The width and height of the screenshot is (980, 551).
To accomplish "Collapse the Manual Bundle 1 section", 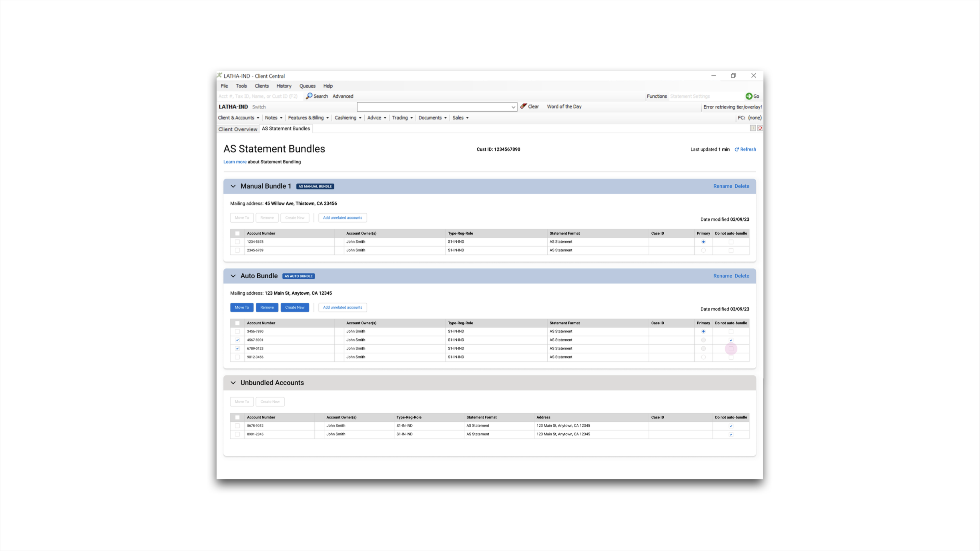I will point(233,186).
